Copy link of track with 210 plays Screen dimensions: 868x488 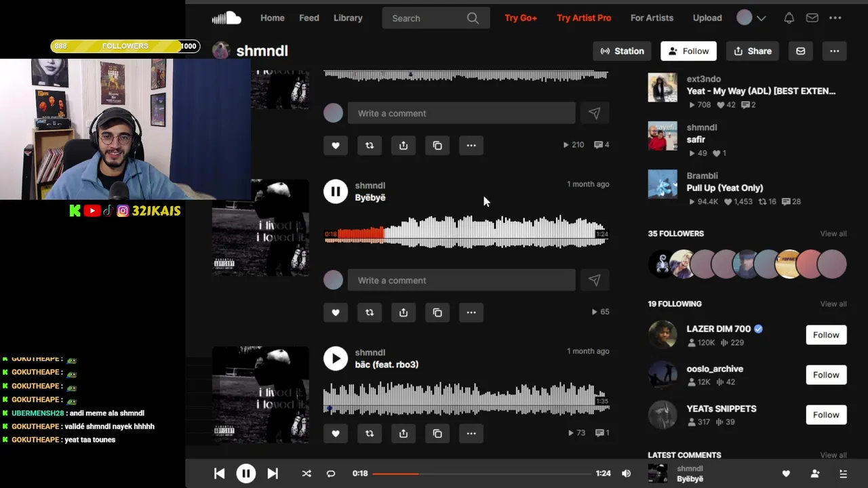pyautogui.click(x=437, y=145)
